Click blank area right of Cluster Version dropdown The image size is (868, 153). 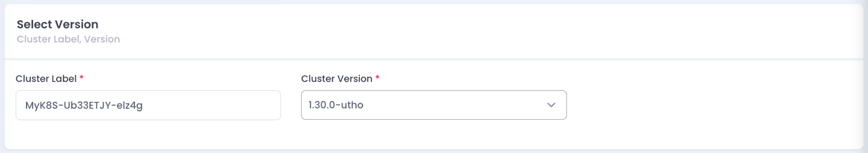point(712,105)
